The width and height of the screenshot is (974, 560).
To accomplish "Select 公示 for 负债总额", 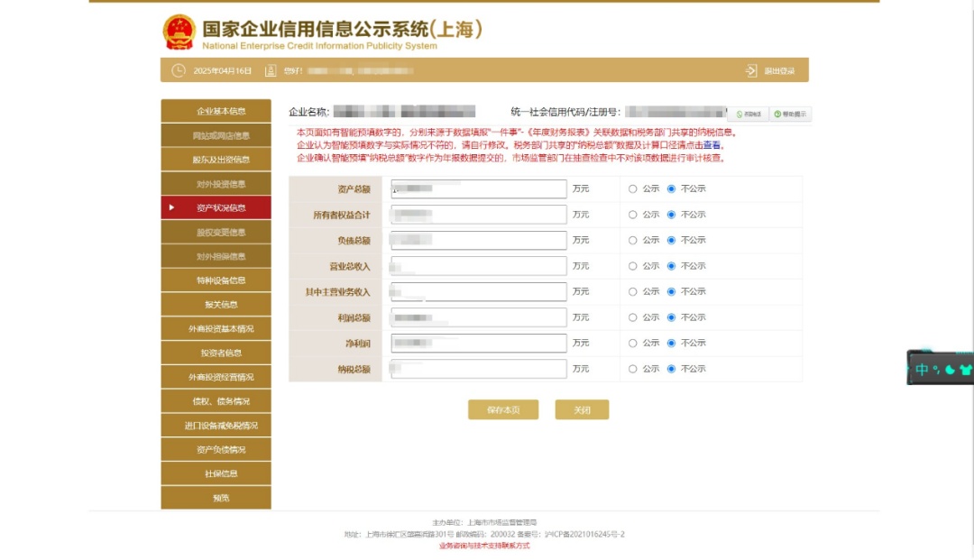I will 632,240.
